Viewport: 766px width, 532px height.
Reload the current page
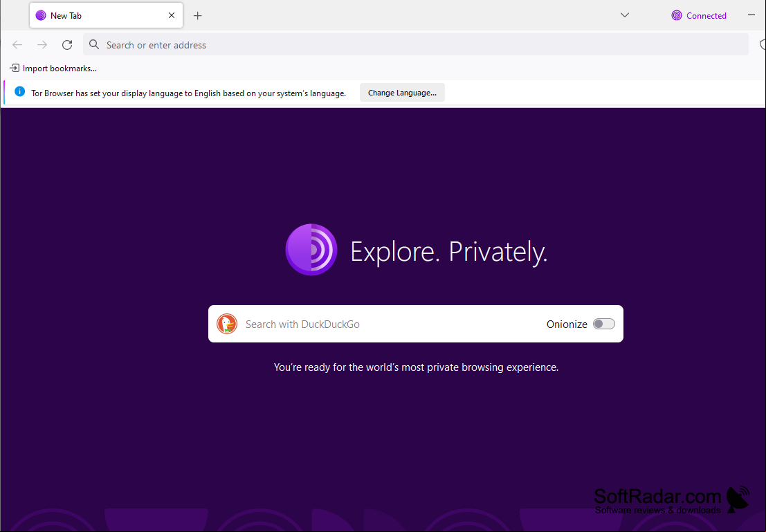click(67, 45)
